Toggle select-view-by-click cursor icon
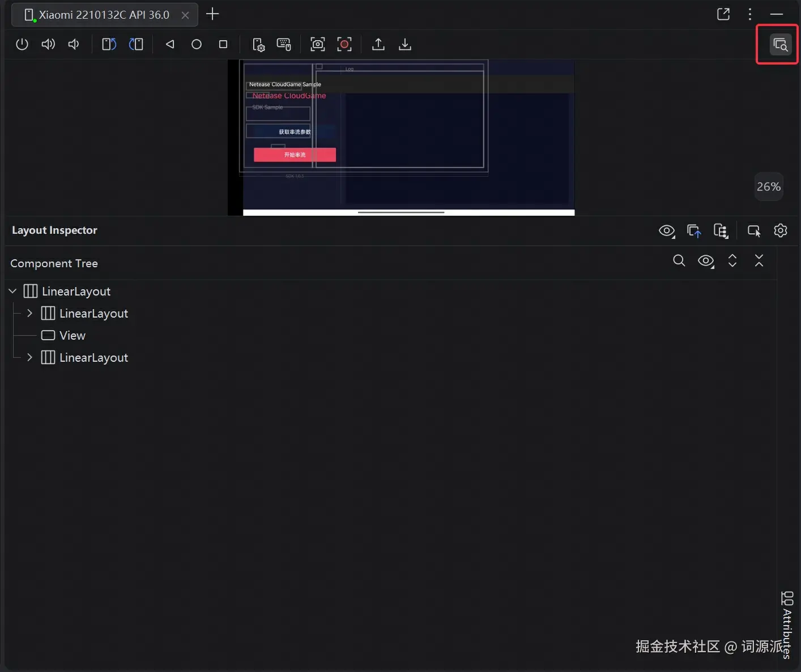The width and height of the screenshot is (801, 672). tap(754, 231)
